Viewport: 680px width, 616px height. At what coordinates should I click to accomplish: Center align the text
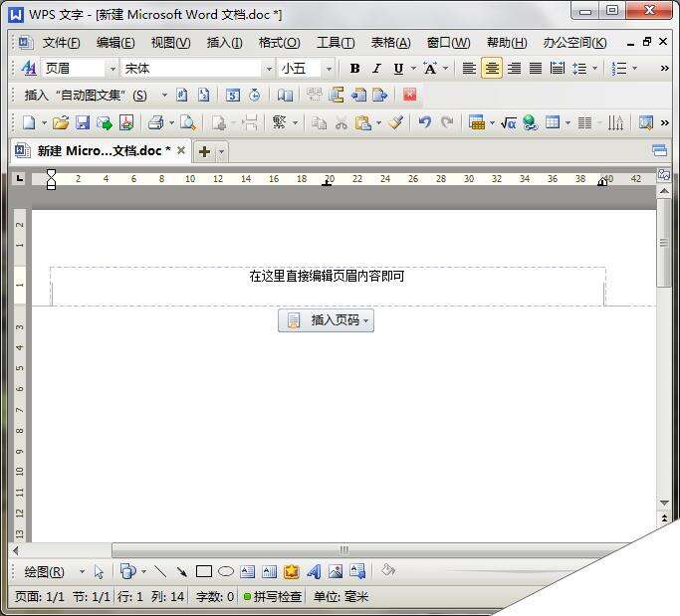pos(492,69)
